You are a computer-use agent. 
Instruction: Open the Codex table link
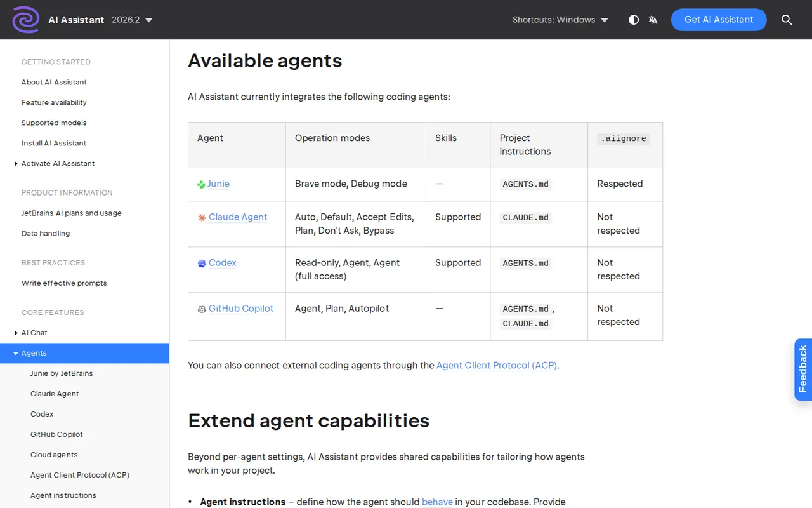pos(222,262)
